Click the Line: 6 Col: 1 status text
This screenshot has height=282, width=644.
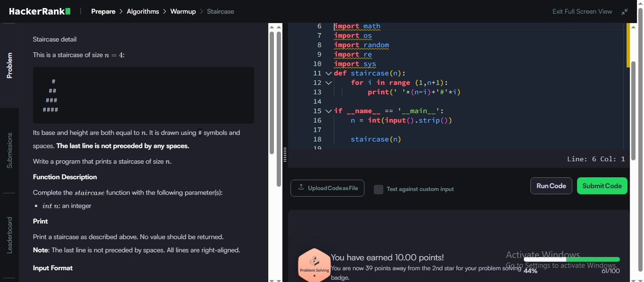596,159
